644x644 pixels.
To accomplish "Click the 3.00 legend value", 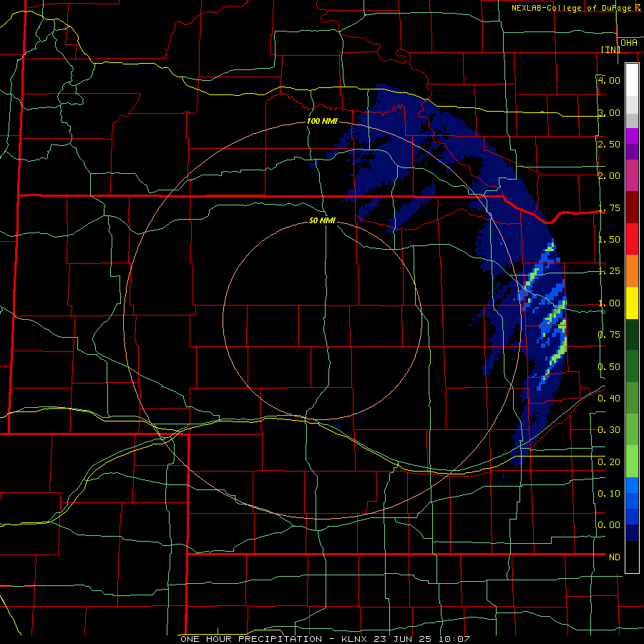I will 609,112.
